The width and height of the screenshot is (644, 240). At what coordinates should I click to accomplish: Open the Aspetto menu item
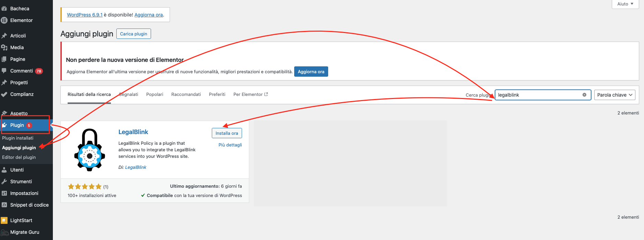[x=19, y=113]
